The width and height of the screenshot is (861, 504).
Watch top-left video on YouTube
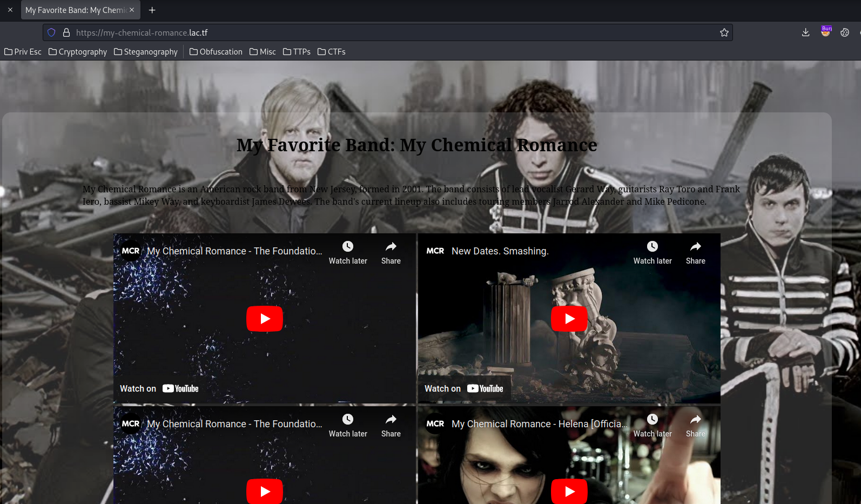click(159, 388)
